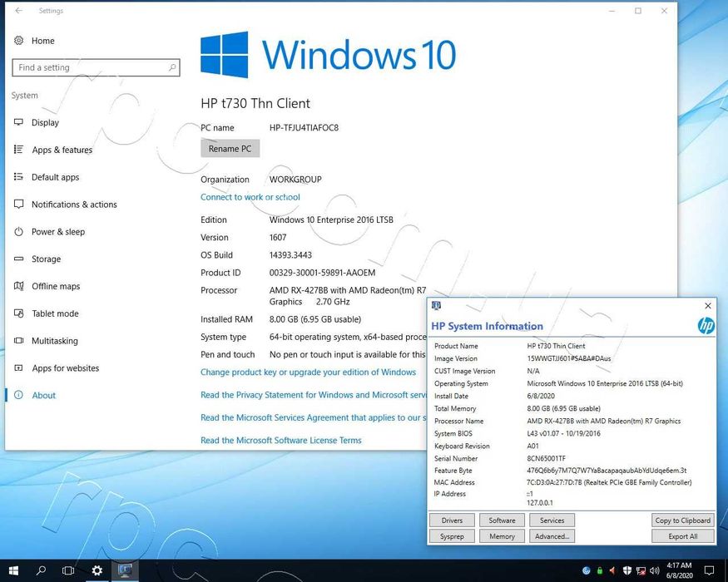The width and height of the screenshot is (728, 582).
Task: Click the blue round tray icon
Action: click(x=587, y=570)
